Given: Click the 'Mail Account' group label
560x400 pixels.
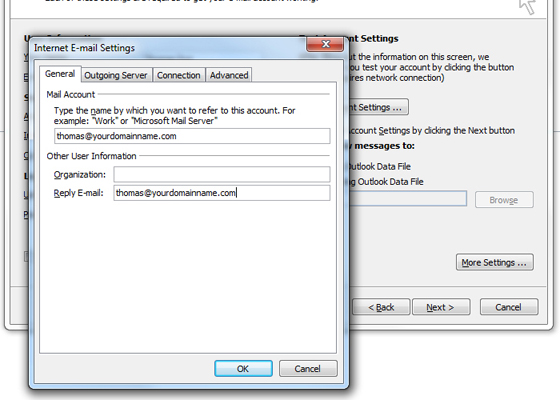Looking at the screenshot, I should (x=71, y=95).
